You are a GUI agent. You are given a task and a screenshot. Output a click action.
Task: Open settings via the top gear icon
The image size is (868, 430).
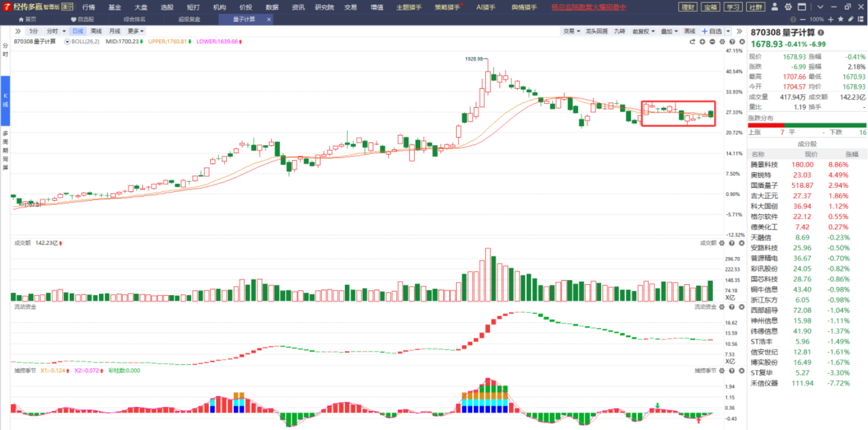(x=788, y=7)
